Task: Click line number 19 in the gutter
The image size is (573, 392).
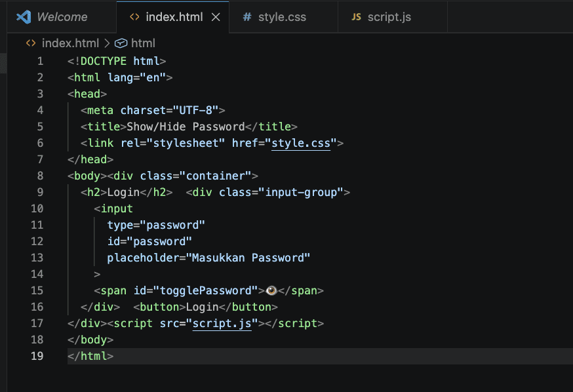Action: tap(37, 356)
